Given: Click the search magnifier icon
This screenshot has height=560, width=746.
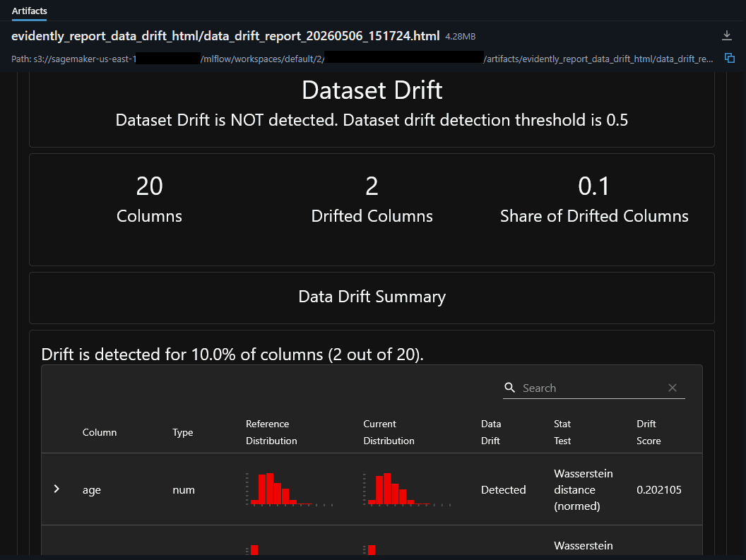Looking at the screenshot, I should tap(509, 388).
